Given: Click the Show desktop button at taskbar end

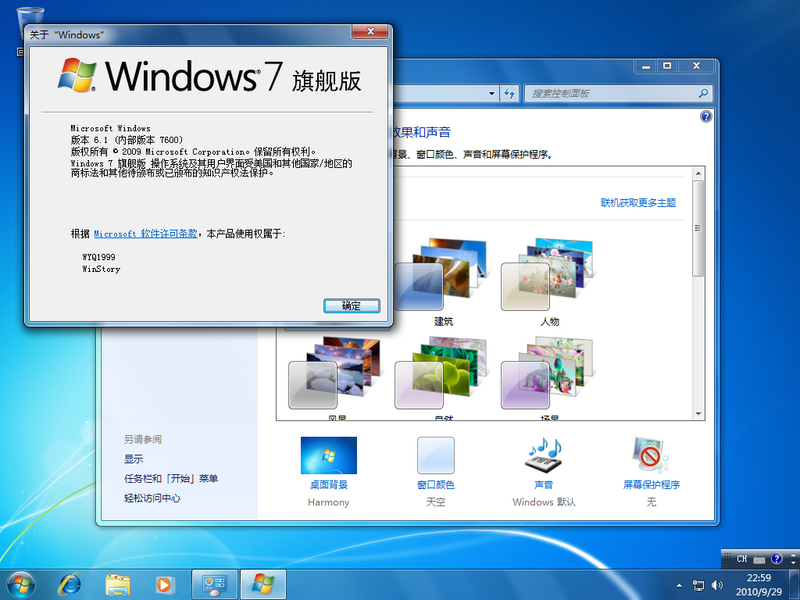Looking at the screenshot, I should coord(794,585).
